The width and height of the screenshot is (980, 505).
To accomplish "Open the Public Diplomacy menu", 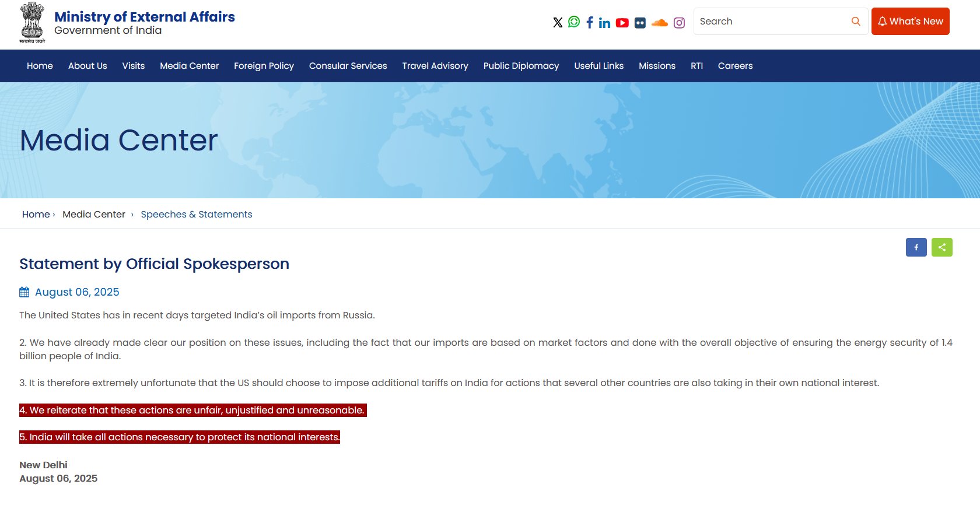I will [521, 66].
